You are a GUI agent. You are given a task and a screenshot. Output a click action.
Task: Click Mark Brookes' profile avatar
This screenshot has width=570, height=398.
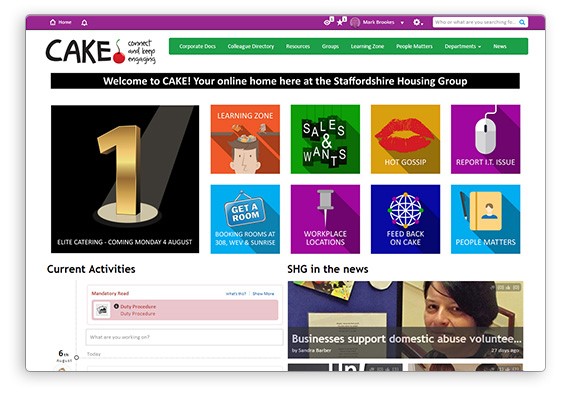click(x=355, y=22)
